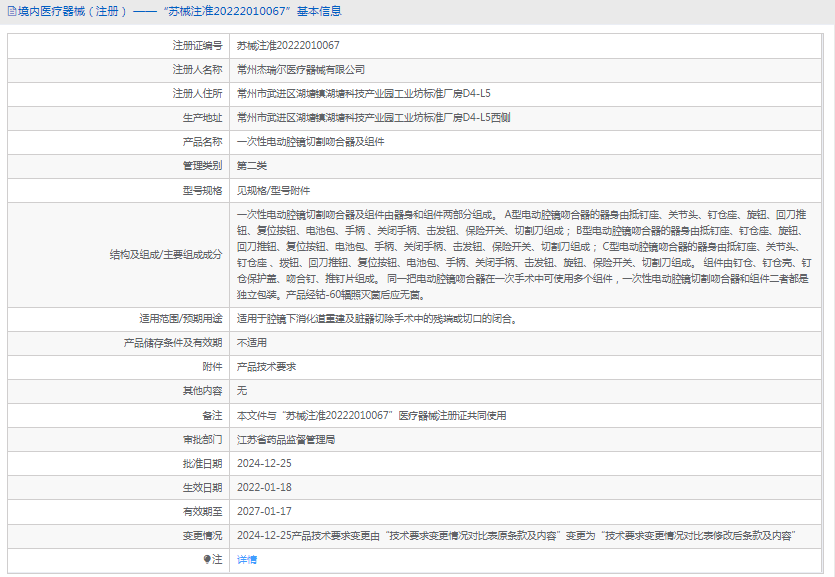Click the 有效期至 label

(202, 512)
